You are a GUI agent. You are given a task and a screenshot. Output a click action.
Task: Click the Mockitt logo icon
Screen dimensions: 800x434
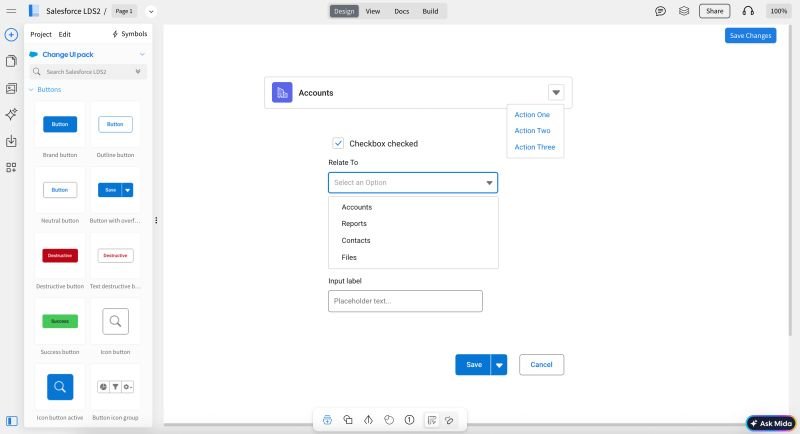(34, 11)
